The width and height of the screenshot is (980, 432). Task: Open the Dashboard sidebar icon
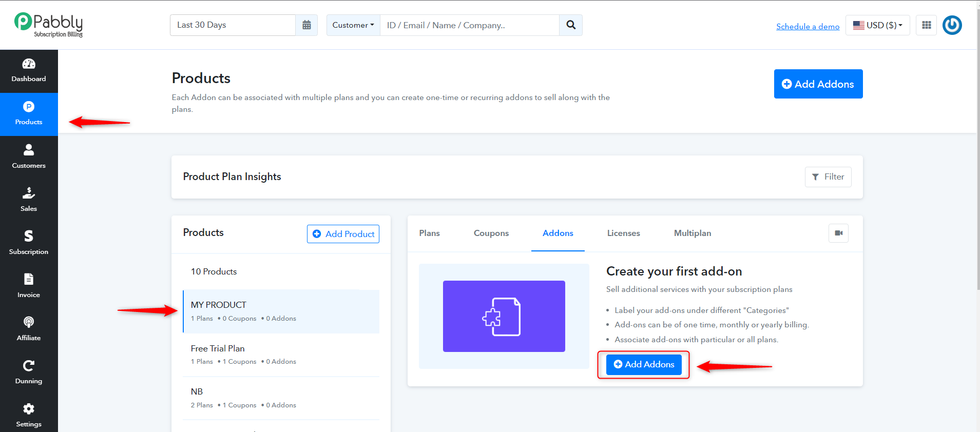click(x=29, y=71)
